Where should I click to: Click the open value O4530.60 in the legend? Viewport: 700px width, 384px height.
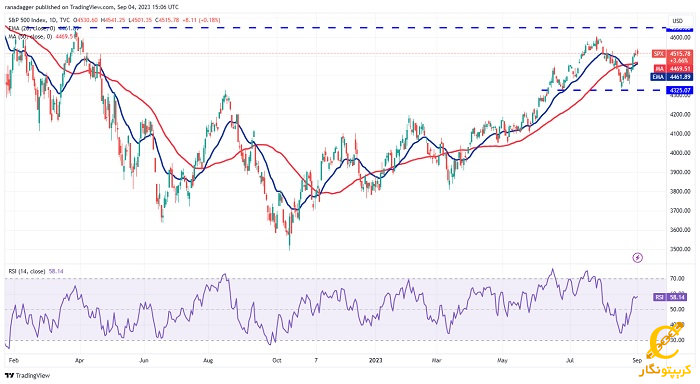point(86,20)
